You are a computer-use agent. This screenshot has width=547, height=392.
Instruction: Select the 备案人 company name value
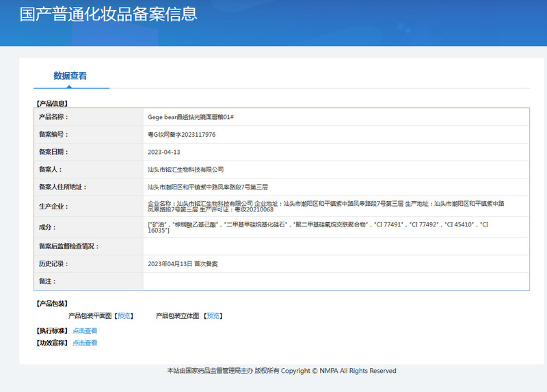[x=185, y=169]
